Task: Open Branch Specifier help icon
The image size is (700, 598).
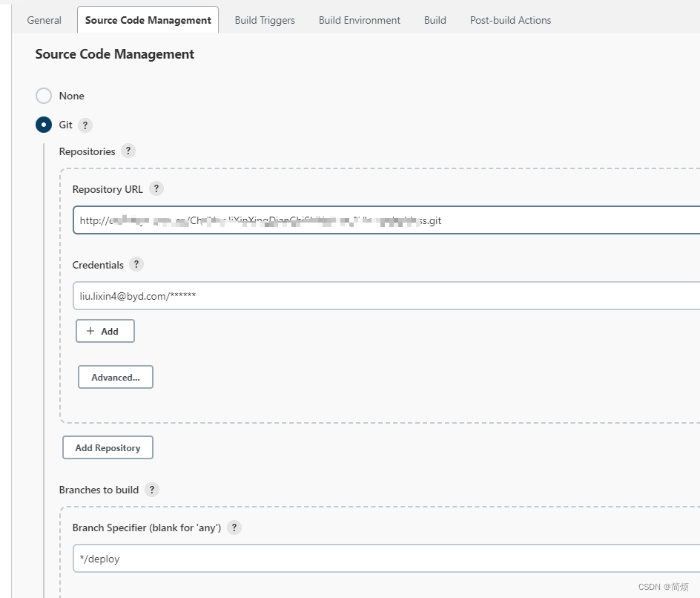Action: click(234, 528)
